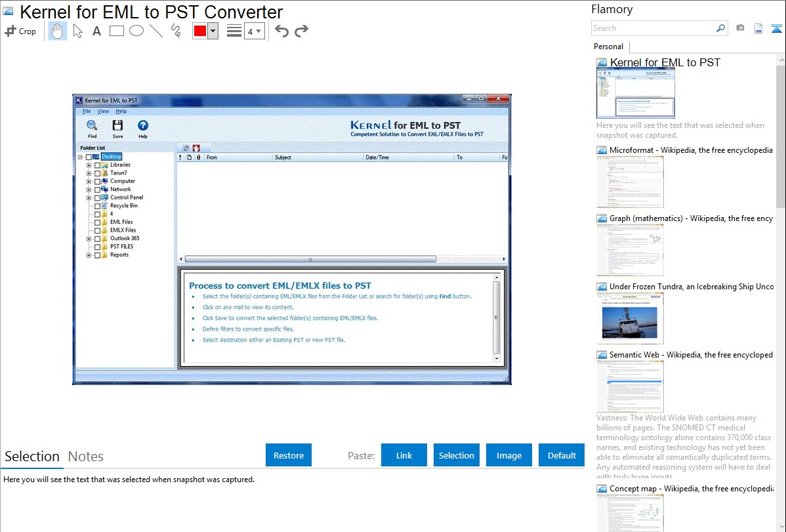
Task: Redo the last annotation
Action: [x=301, y=31]
